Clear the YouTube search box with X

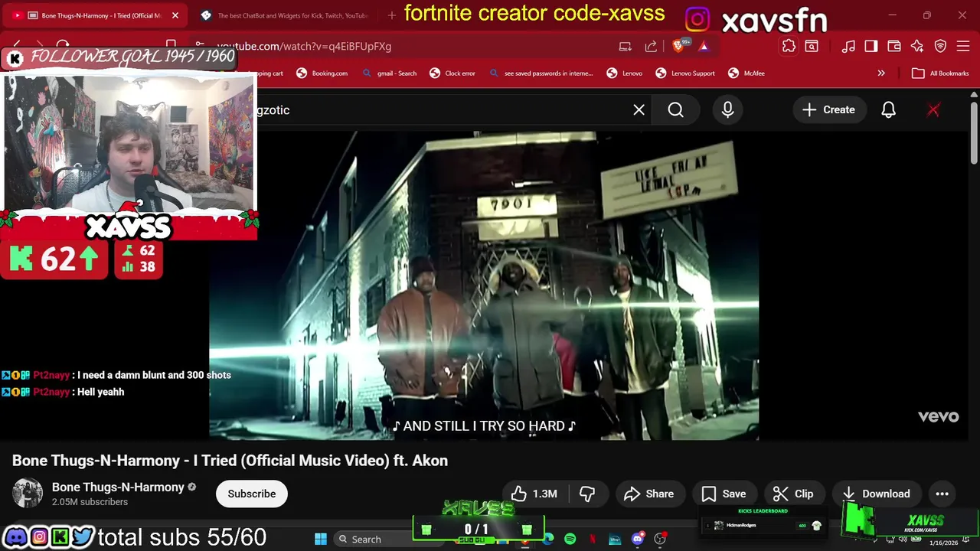pyautogui.click(x=639, y=110)
